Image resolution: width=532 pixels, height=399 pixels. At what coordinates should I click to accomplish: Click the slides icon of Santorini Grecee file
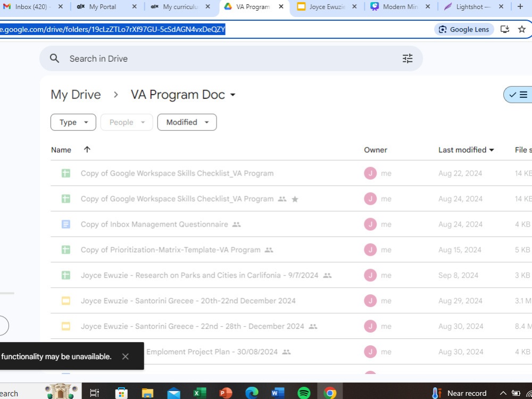(66, 301)
